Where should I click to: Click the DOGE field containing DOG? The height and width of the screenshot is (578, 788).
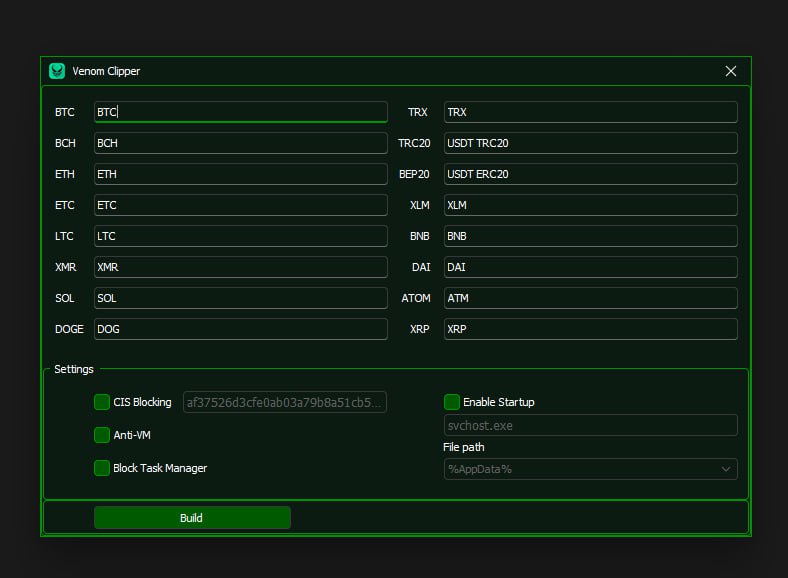point(241,329)
